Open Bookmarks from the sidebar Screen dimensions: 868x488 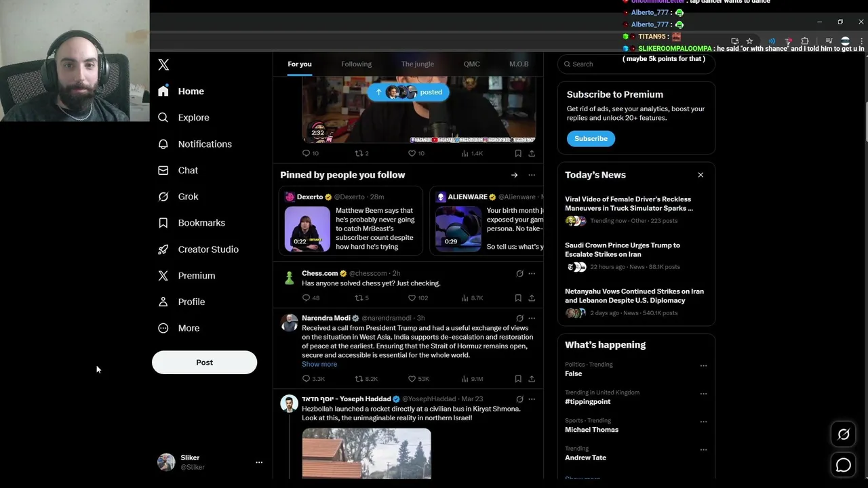click(x=191, y=222)
